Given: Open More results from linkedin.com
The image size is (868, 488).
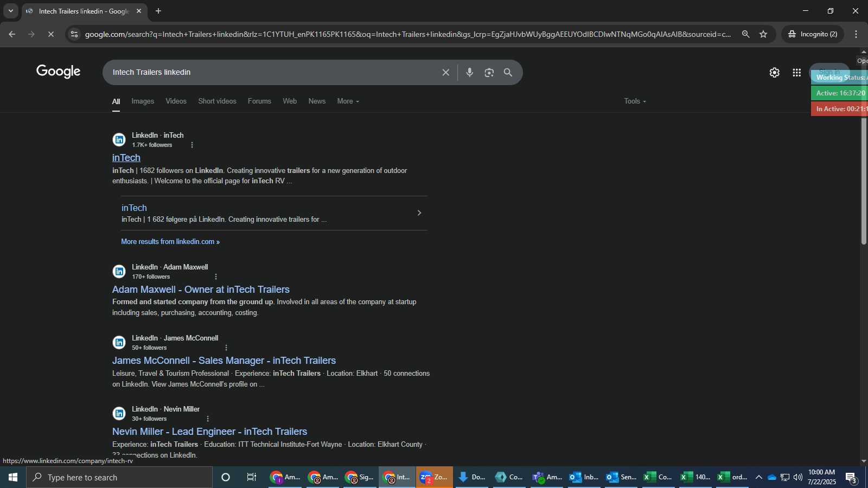Looking at the screenshot, I should click(x=170, y=242).
